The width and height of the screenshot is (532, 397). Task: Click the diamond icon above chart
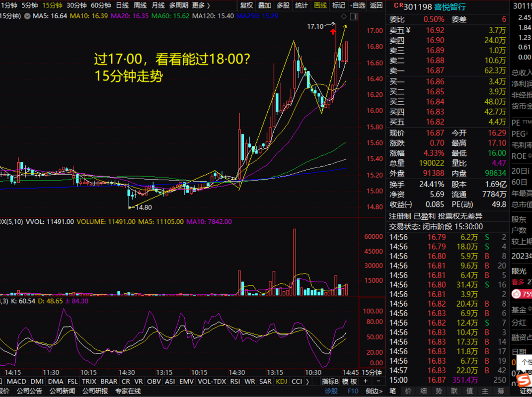point(344,16)
